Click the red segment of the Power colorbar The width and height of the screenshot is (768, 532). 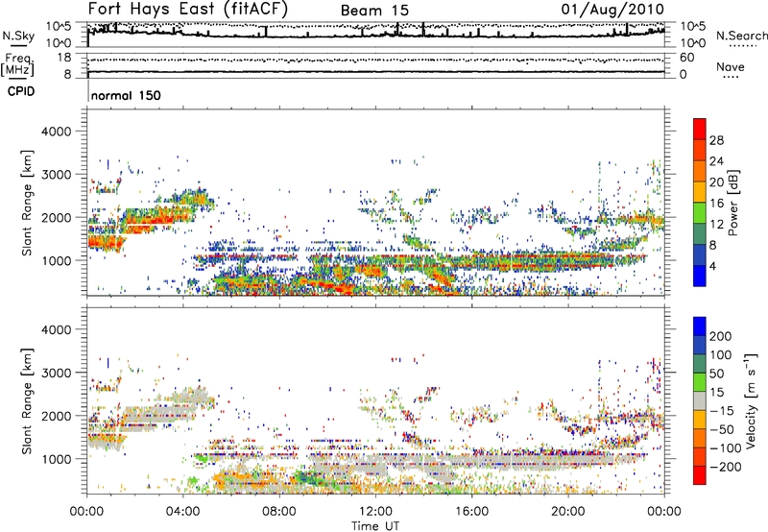point(700,129)
